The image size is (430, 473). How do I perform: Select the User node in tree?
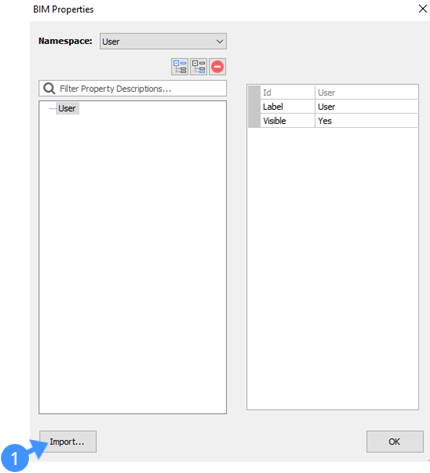point(67,108)
